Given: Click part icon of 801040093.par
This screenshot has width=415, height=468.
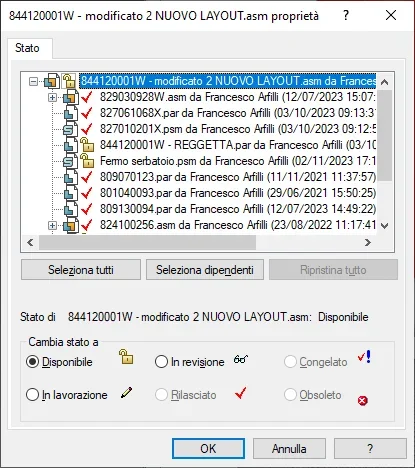Looking at the screenshot, I should pyautogui.click(x=71, y=193).
